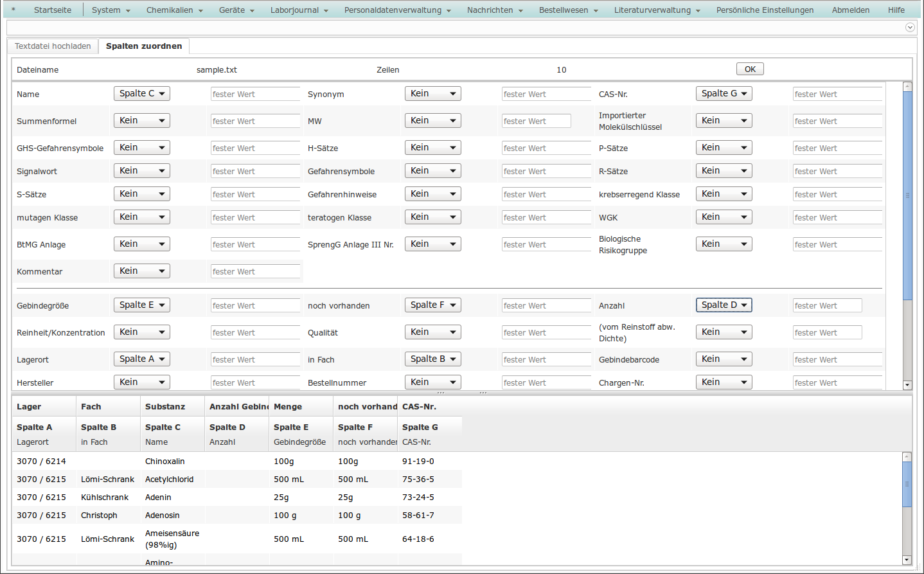Open the Startseite menu item
Image resolution: width=924 pixels, height=574 pixels.
(x=53, y=10)
